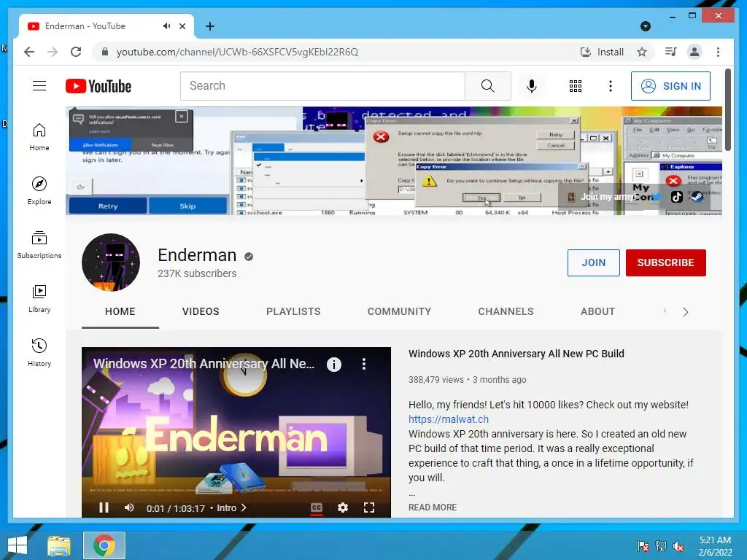Image resolution: width=747 pixels, height=560 pixels.
Task: Mute the tab via speaker icon
Action: point(166,26)
